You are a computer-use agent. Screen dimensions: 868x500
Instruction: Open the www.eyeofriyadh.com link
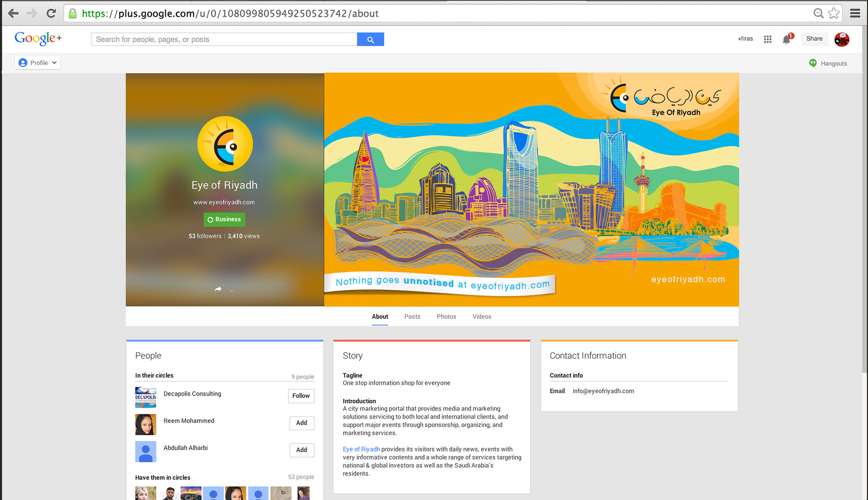tap(224, 202)
